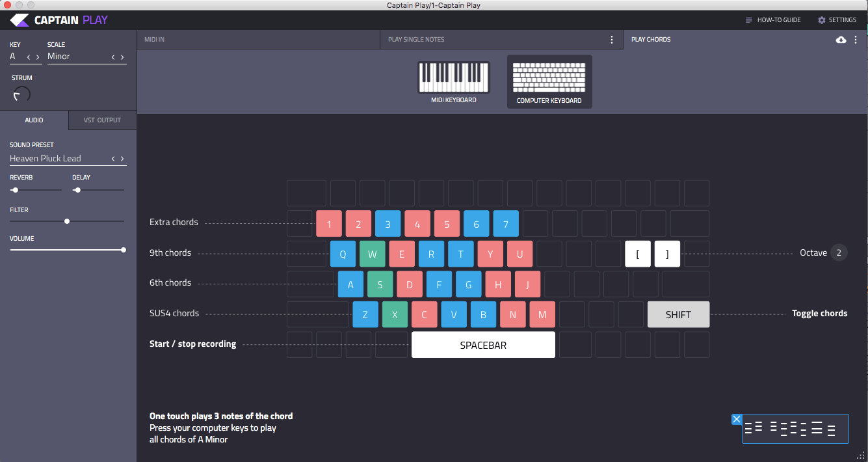Open Play Single Notes three-dot menu
This screenshot has height=462, width=868.
click(612, 40)
